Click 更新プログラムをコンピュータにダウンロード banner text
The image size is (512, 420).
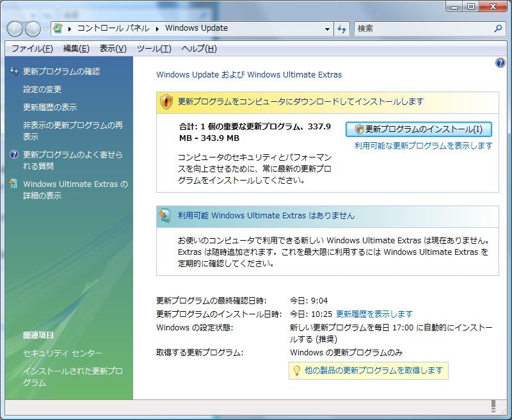pos(300,102)
